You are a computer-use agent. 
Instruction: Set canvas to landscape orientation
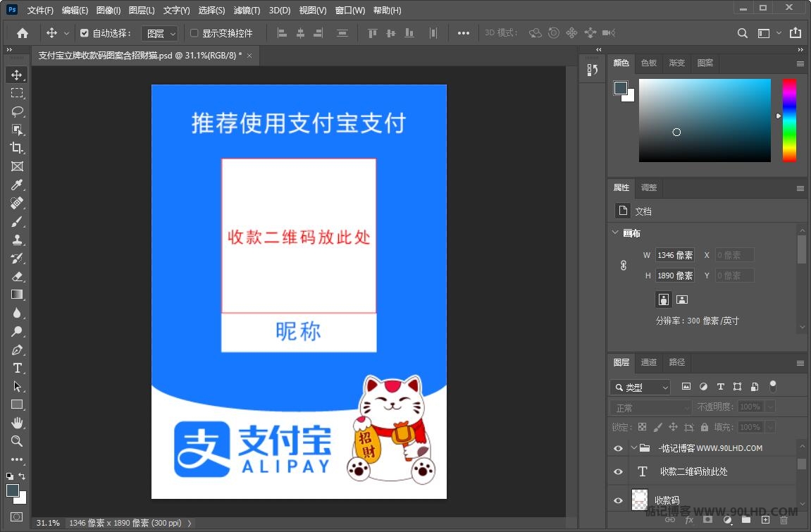pyautogui.click(x=682, y=299)
